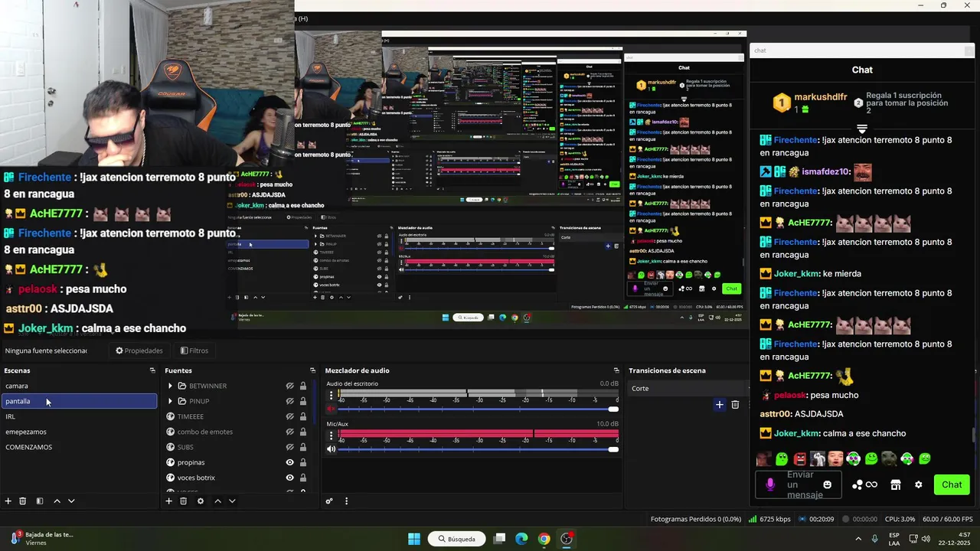Select the COMENZAMOS scene
The image size is (980, 551).
[x=79, y=447]
